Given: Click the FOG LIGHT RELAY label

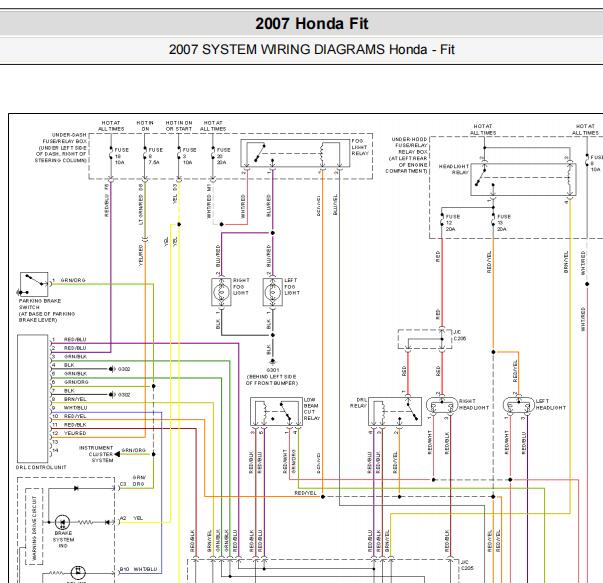Looking at the screenshot, I should (x=360, y=147).
